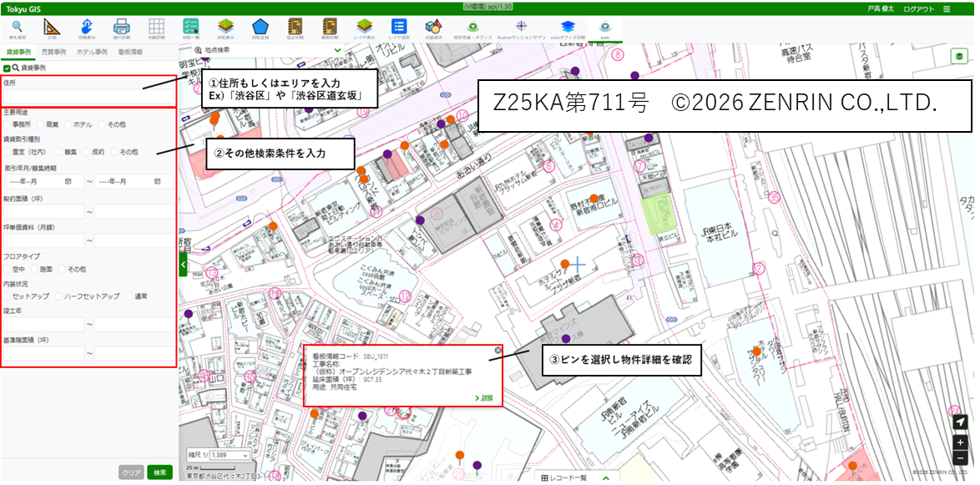The image size is (980, 485).
Task: Click the purple pin on 新宿マインズタワー
Action: click(x=566, y=339)
